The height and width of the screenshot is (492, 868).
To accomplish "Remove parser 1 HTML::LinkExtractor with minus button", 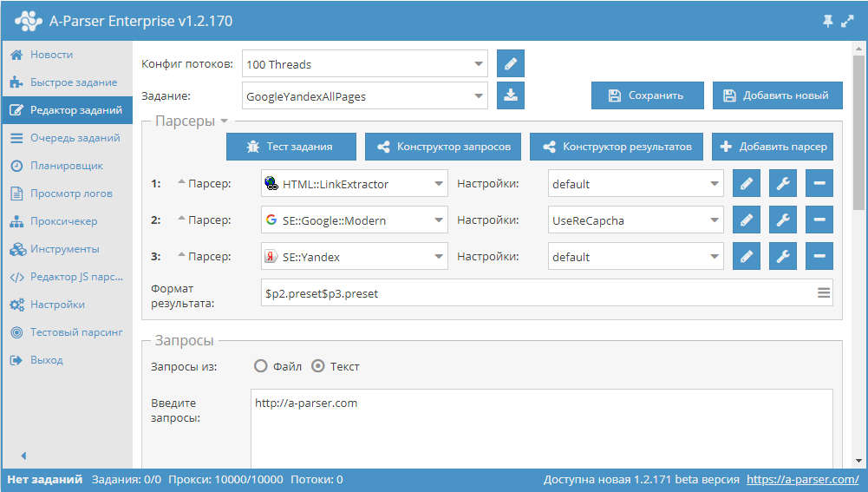I will coord(819,183).
